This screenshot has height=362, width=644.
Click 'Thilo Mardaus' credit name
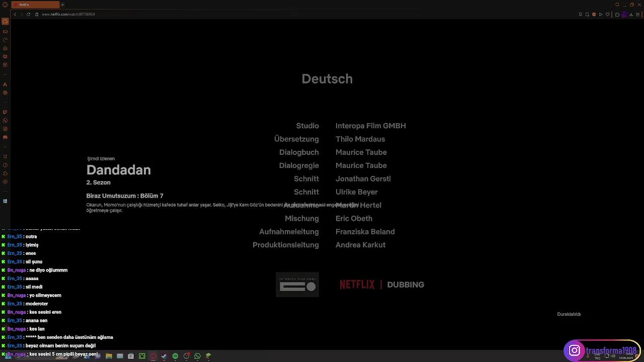(360, 139)
